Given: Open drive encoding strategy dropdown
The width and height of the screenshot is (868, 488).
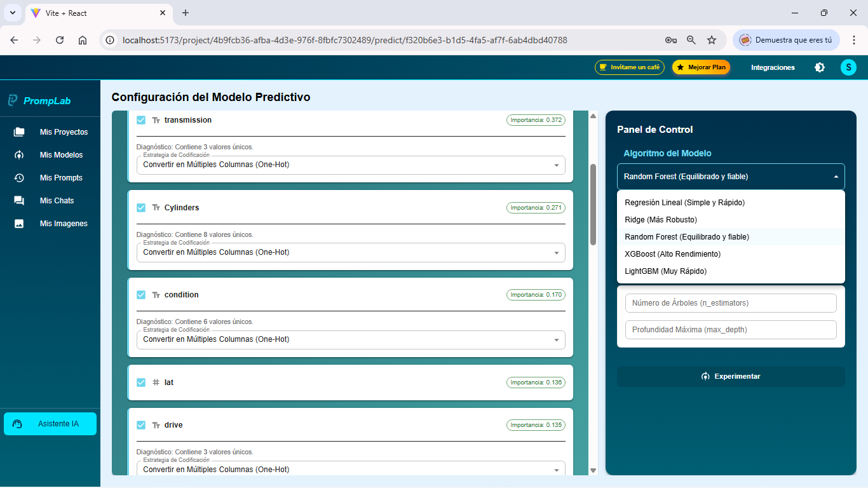Looking at the screenshot, I should (351, 469).
